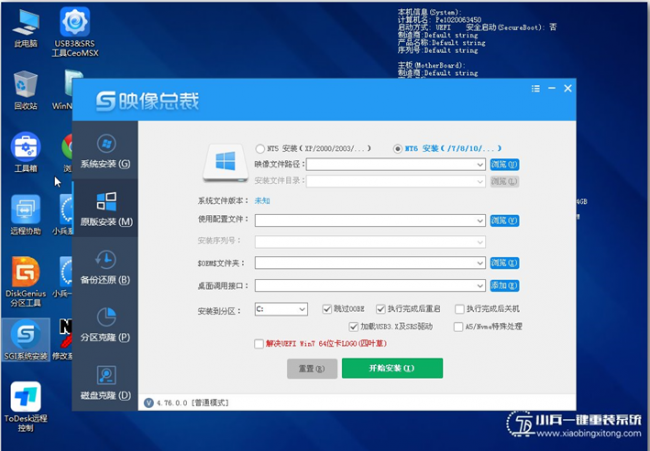Expand the $OEM$文件夹 dropdown
The height and width of the screenshot is (451, 650).
click(480, 263)
